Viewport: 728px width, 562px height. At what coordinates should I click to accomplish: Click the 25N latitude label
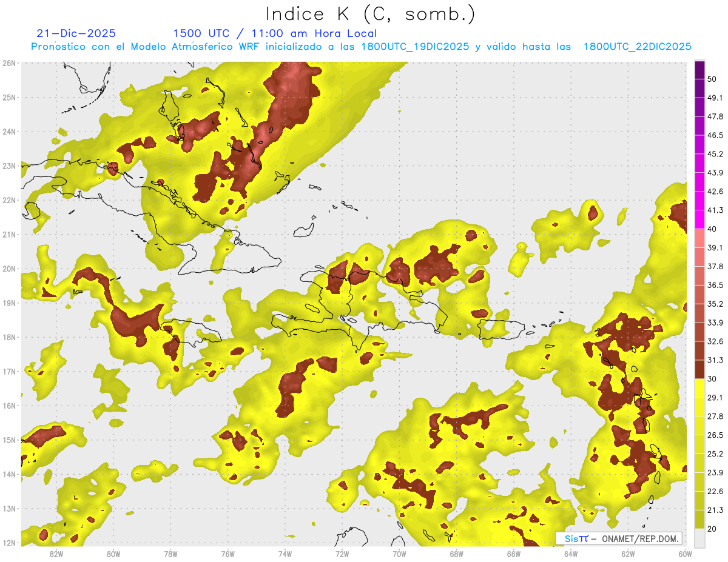(x=10, y=97)
